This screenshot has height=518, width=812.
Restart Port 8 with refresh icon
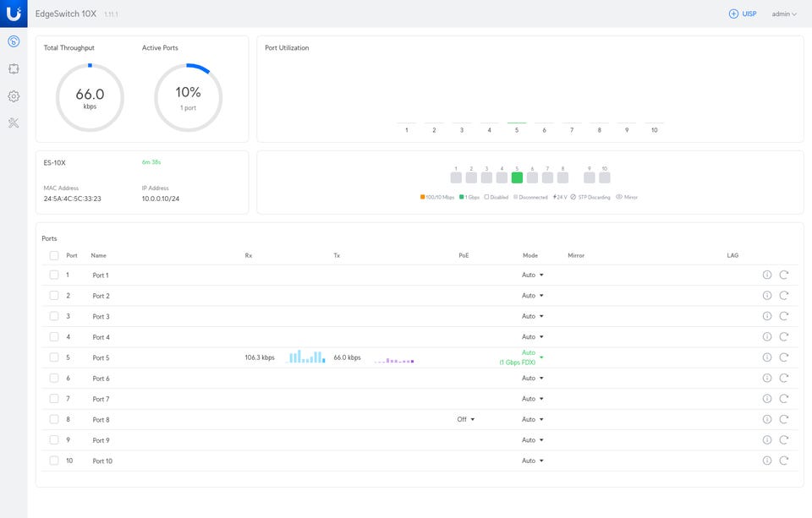[784, 419]
